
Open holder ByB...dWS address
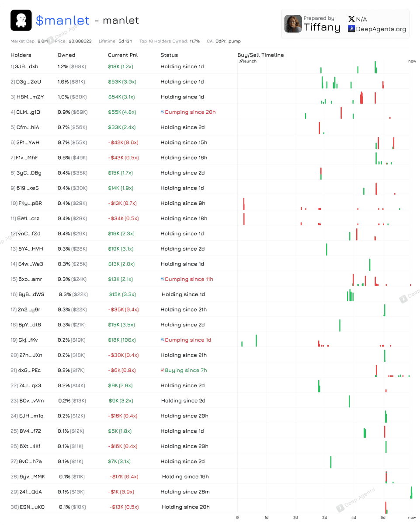(x=31, y=294)
